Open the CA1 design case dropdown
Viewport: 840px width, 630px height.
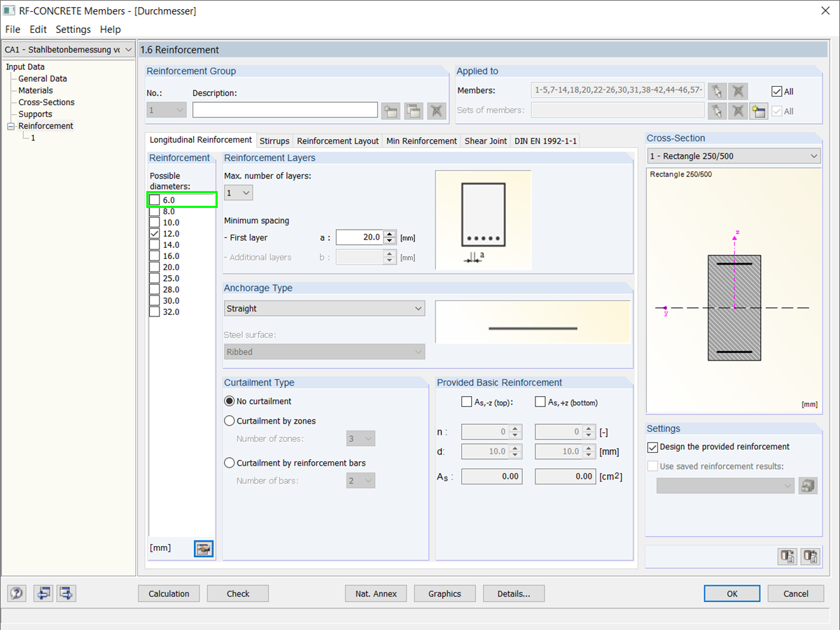tap(68, 50)
